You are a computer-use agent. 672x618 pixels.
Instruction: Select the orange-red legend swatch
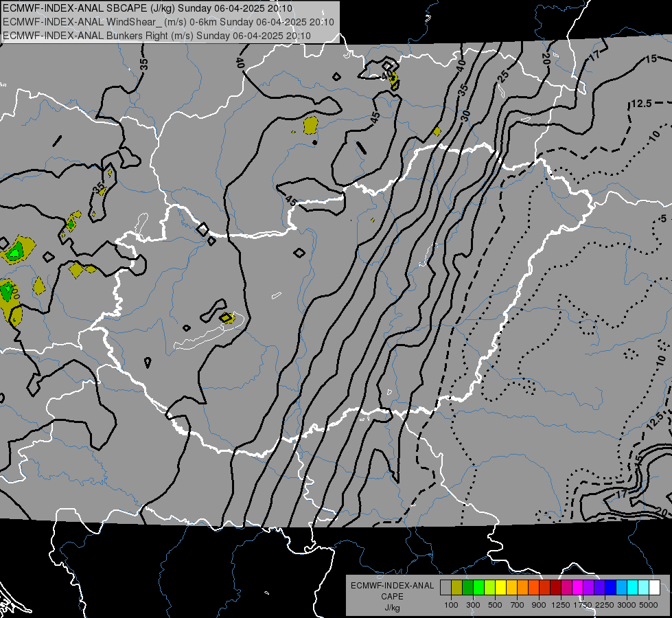point(533,588)
